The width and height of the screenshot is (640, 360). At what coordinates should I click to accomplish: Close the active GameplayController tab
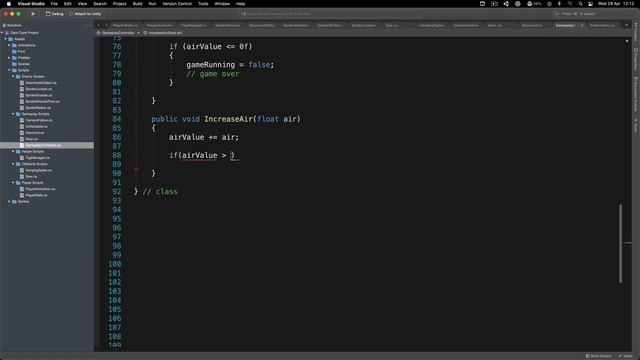[x=582, y=25]
